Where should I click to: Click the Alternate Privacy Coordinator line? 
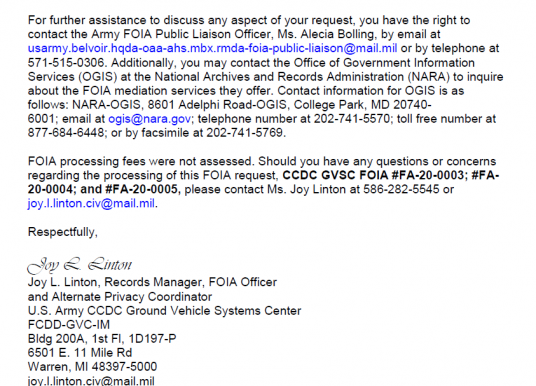120,297
